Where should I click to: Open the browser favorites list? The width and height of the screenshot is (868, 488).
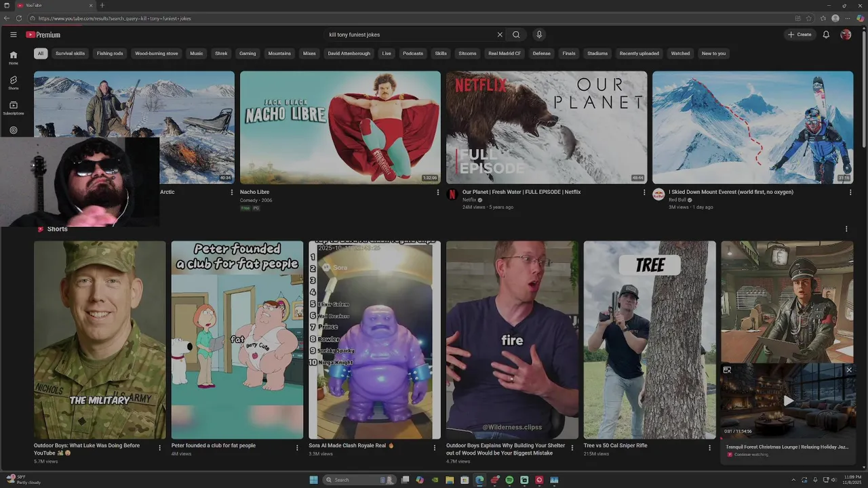click(x=823, y=18)
